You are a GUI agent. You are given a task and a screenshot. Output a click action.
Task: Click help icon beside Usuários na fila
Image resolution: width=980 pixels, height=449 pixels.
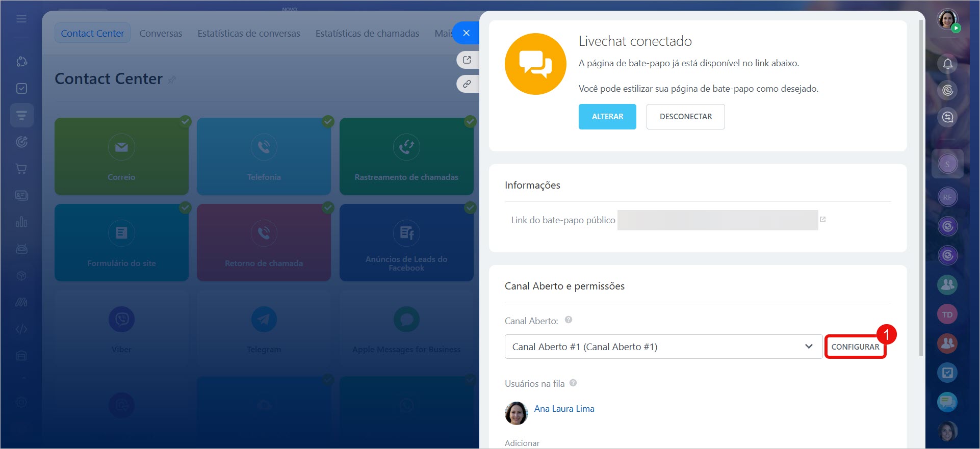pyautogui.click(x=573, y=383)
